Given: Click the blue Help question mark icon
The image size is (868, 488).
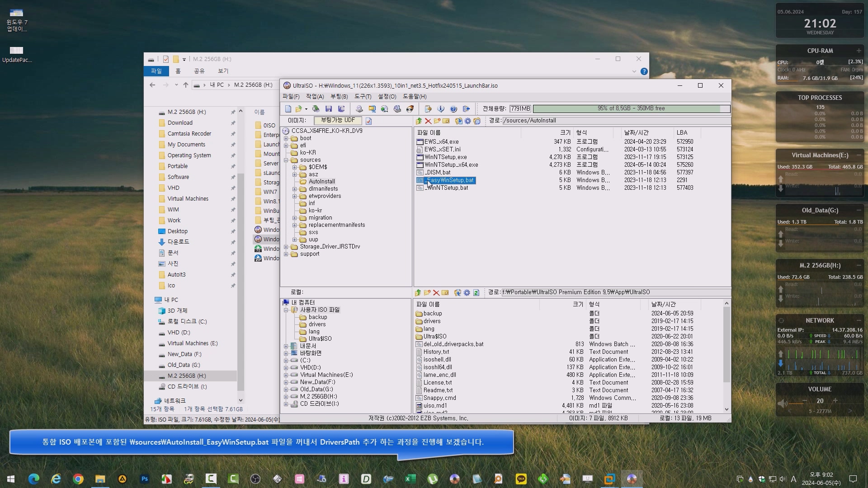Looking at the screenshot, I should [453, 109].
